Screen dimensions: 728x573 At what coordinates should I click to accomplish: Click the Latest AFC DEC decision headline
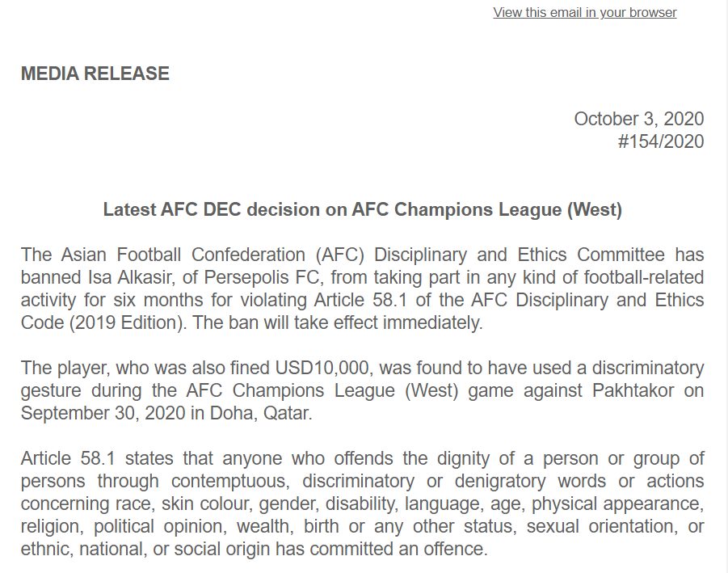click(x=363, y=210)
